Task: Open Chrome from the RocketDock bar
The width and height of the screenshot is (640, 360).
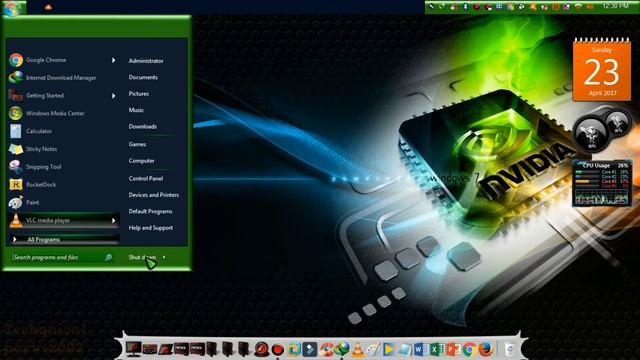Action: [x=469, y=349]
